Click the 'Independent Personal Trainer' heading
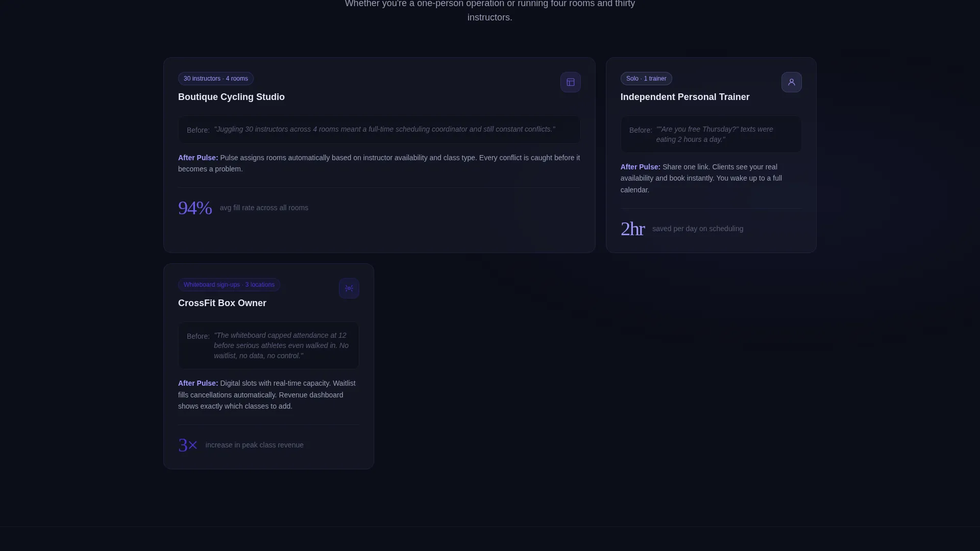This screenshot has height=551, width=980. click(x=685, y=97)
